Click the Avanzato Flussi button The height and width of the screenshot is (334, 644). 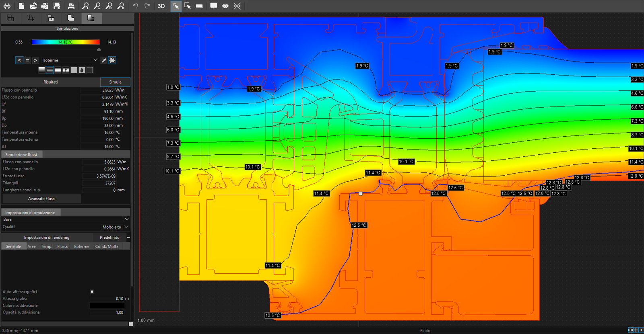tap(42, 199)
